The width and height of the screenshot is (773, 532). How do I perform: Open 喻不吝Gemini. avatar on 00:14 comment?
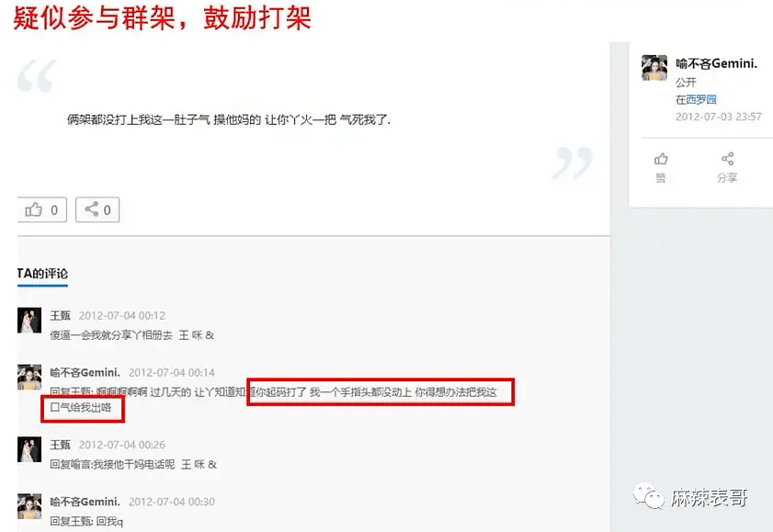(29, 378)
